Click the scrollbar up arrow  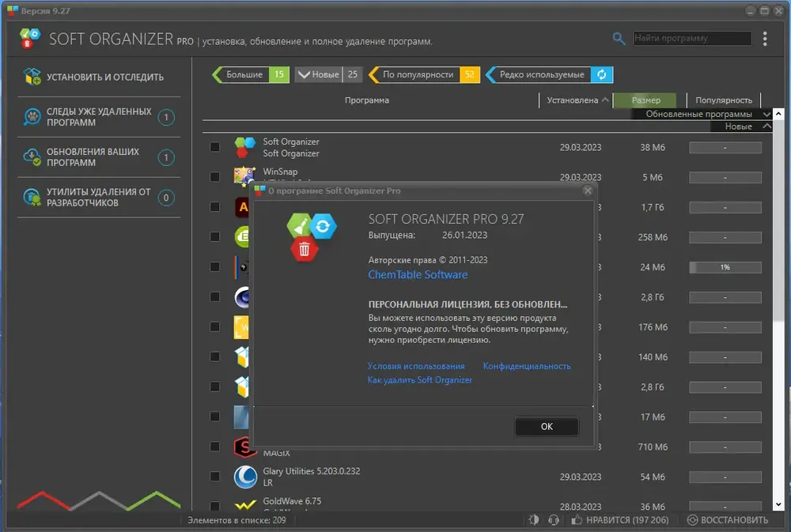coord(778,114)
